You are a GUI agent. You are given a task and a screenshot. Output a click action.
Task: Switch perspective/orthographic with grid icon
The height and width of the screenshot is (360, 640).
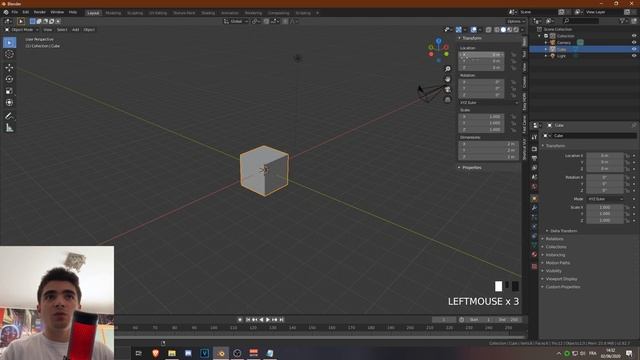coord(448,100)
